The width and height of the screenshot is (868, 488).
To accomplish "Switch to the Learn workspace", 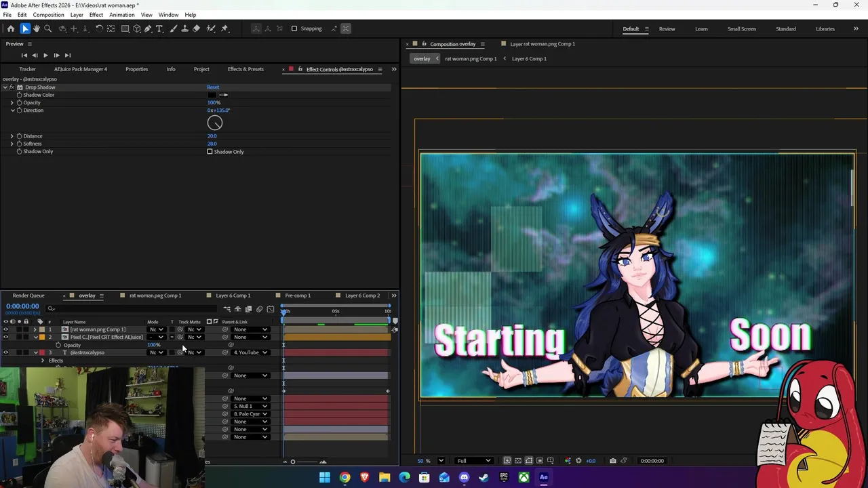I will 701,28.
